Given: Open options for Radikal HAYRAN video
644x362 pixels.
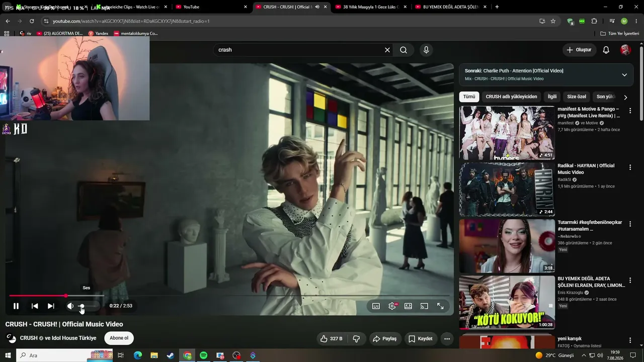Looking at the screenshot, I should pos(630,167).
